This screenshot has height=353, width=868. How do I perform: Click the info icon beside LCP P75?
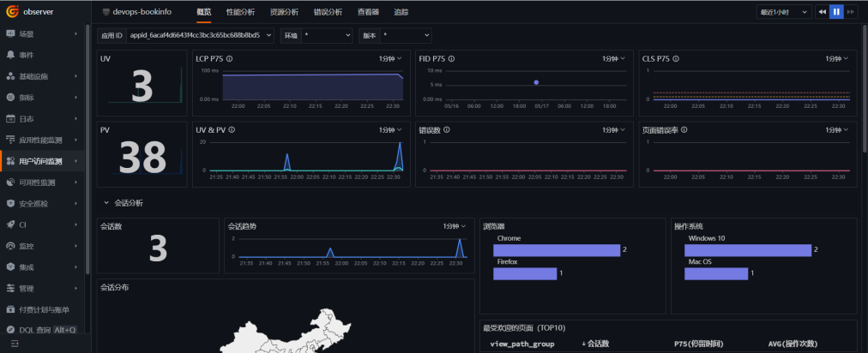pyautogui.click(x=229, y=58)
